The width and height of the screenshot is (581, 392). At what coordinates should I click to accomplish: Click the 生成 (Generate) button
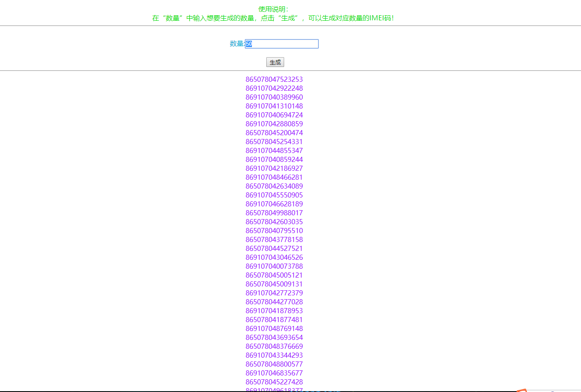click(x=275, y=62)
